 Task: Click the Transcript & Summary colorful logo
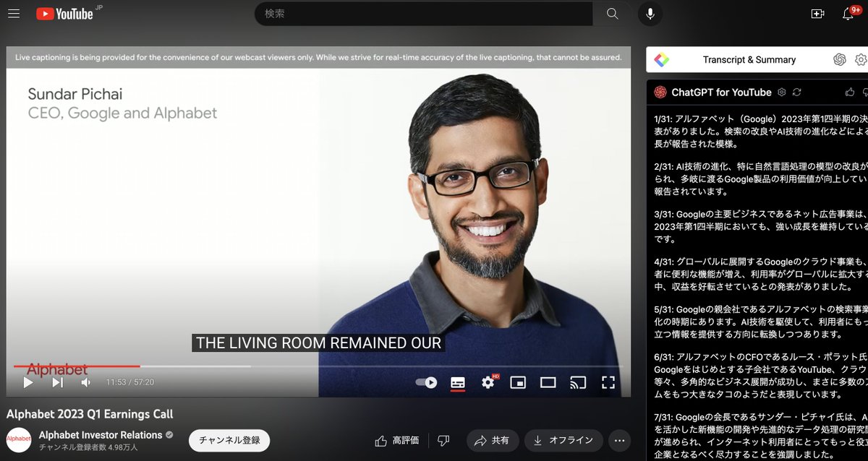point(661,60)
